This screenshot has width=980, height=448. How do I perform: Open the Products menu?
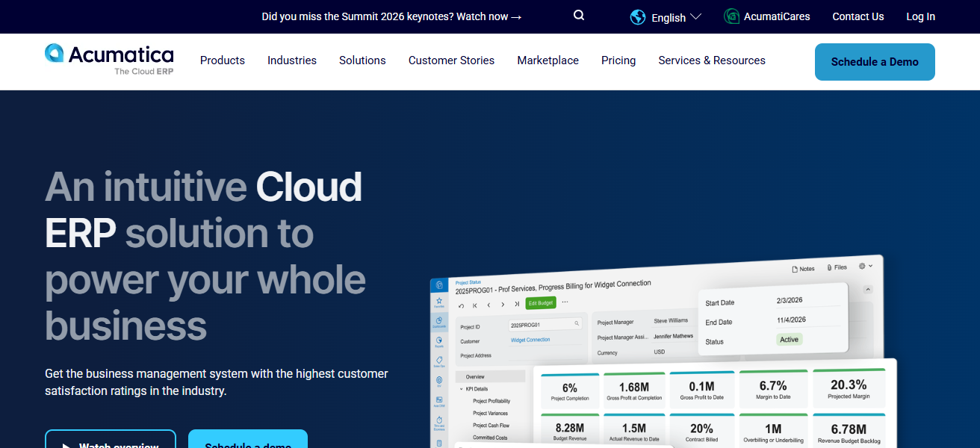(x=222, y=60)
